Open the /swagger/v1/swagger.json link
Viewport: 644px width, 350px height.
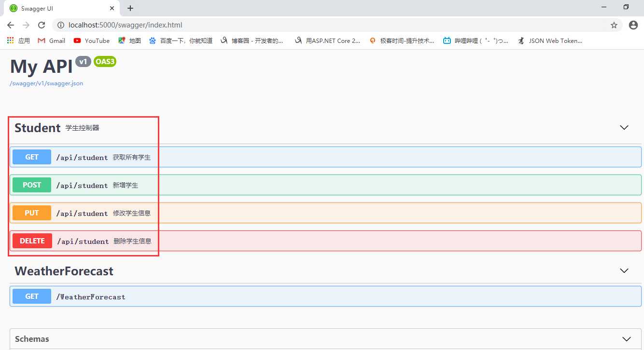(46, 83)
